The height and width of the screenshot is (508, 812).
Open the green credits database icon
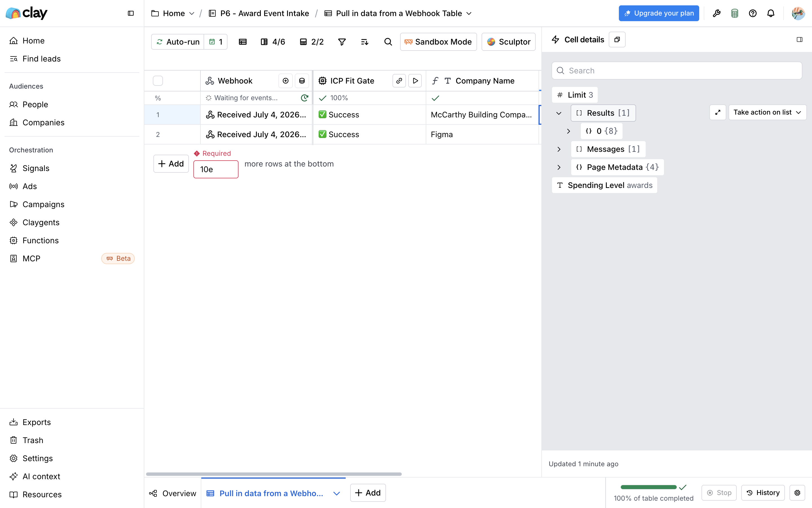click(x=734, y=13)
